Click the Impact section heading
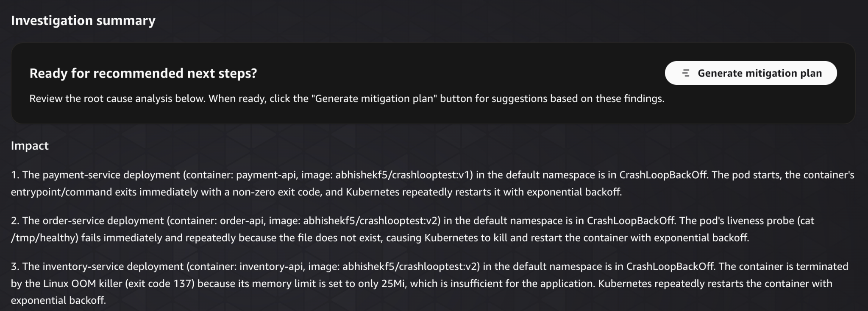The height and width of the screenshot is (311, 868). [x=30, y=146]
